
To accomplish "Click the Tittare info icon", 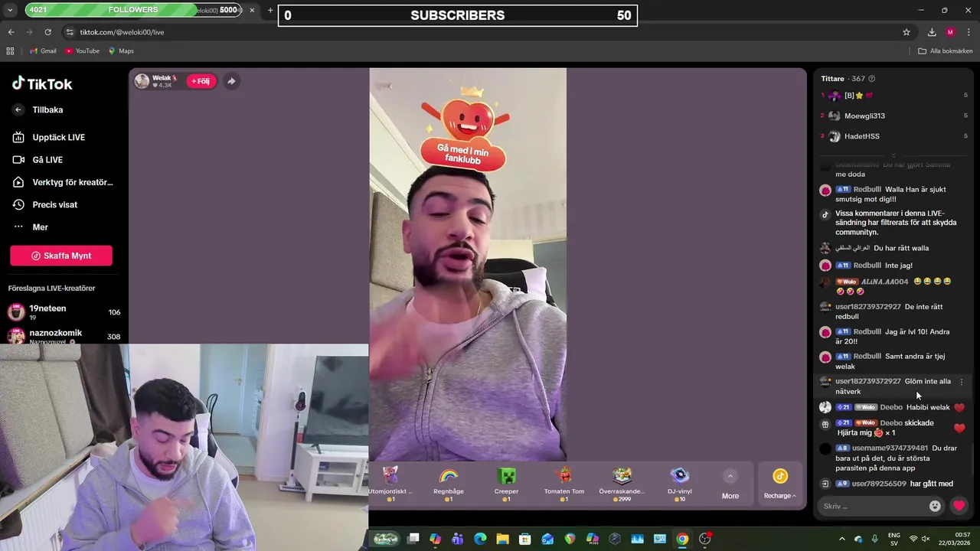I will point(871,79).
